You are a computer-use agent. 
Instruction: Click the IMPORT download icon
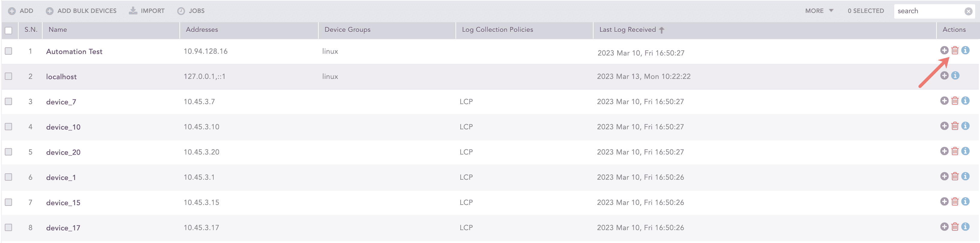click(133, 10)
